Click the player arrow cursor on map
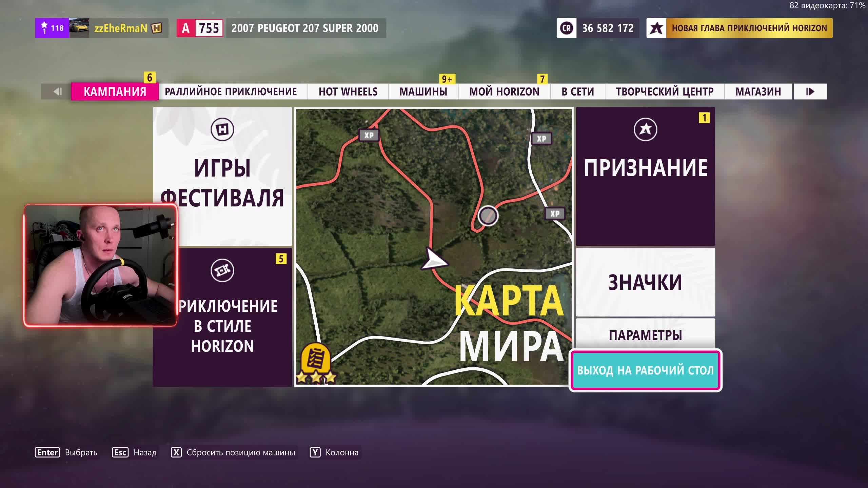This screenshot has height=488, width=868. pyautogui.click(x=433, y=260)
